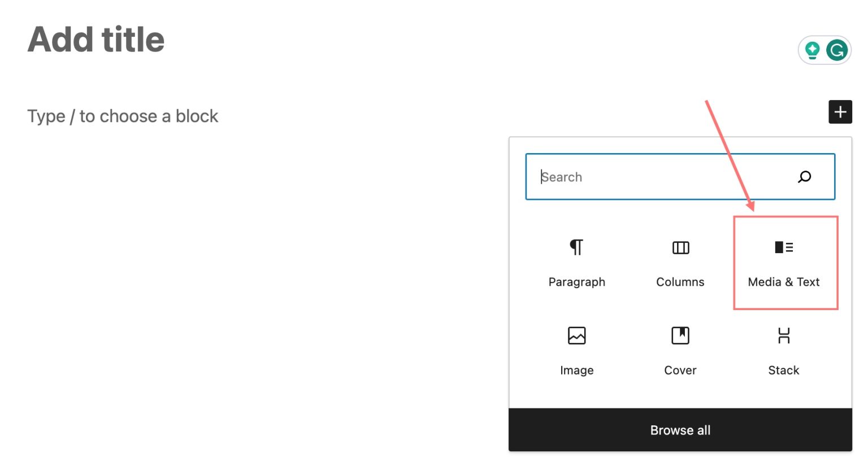Click the green lightbulb suggestion icon
The image size is (868, 470).
(x=813, y=50)
